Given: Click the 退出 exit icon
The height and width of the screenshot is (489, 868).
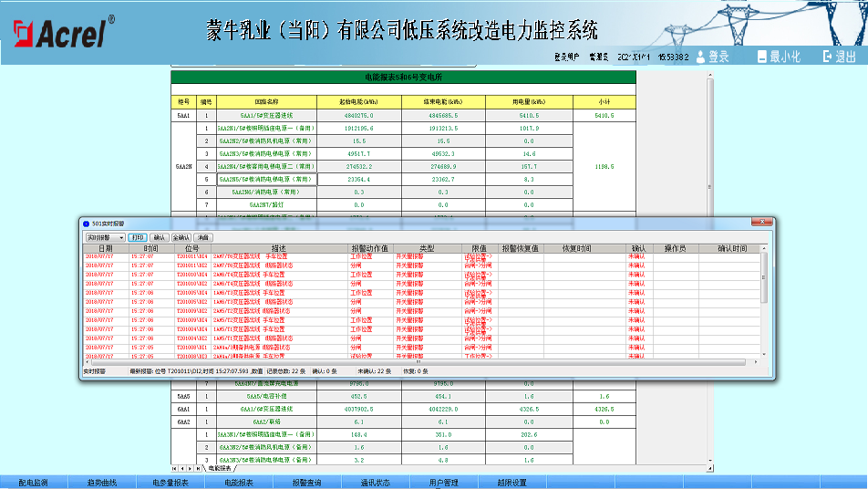Looking at the screenshot, I should pyautogui.click(x=827, y=57).
